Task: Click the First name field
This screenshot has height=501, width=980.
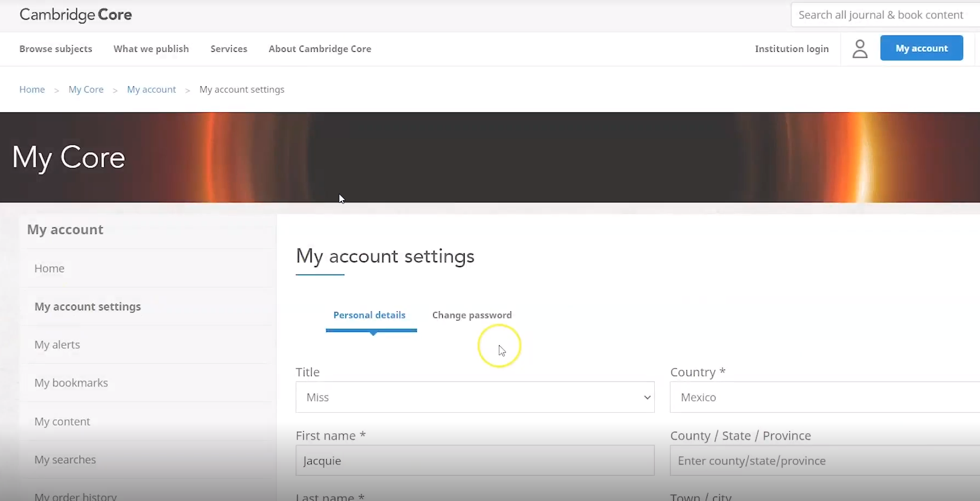Action: pos(475,460)
